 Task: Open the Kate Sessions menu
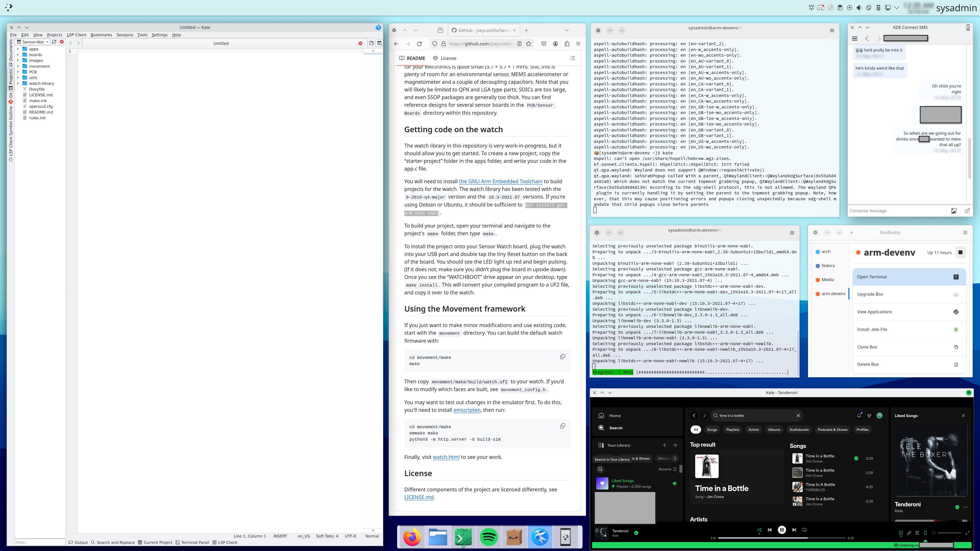(124, 35)
